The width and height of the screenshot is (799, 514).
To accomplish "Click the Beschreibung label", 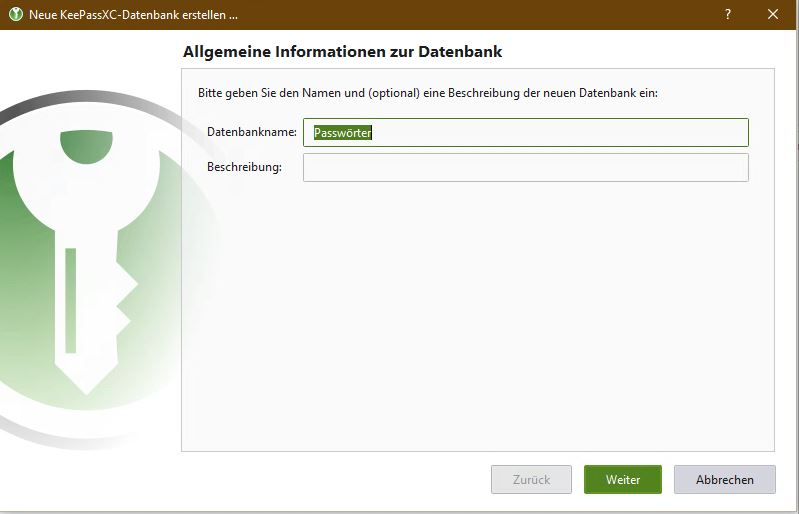I will (244, 167).
